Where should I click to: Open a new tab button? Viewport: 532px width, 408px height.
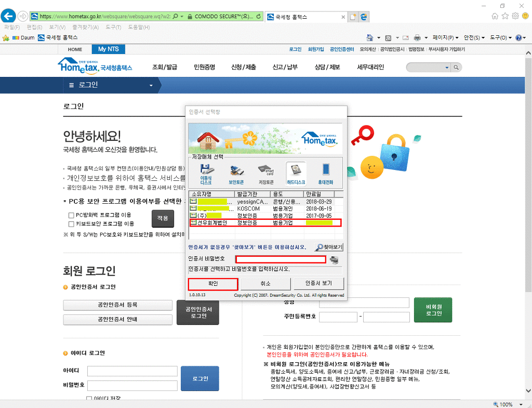pyautogui.click(x=353, y=17)
